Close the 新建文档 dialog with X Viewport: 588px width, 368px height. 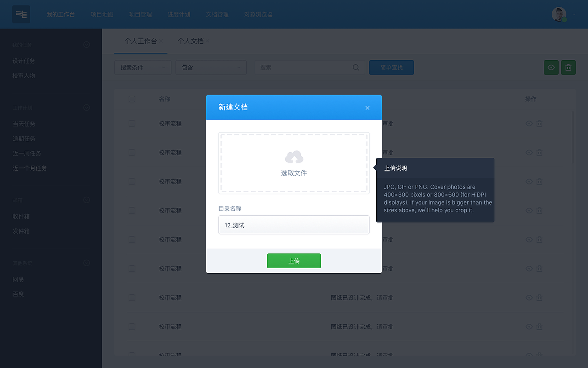coord(367,108)
